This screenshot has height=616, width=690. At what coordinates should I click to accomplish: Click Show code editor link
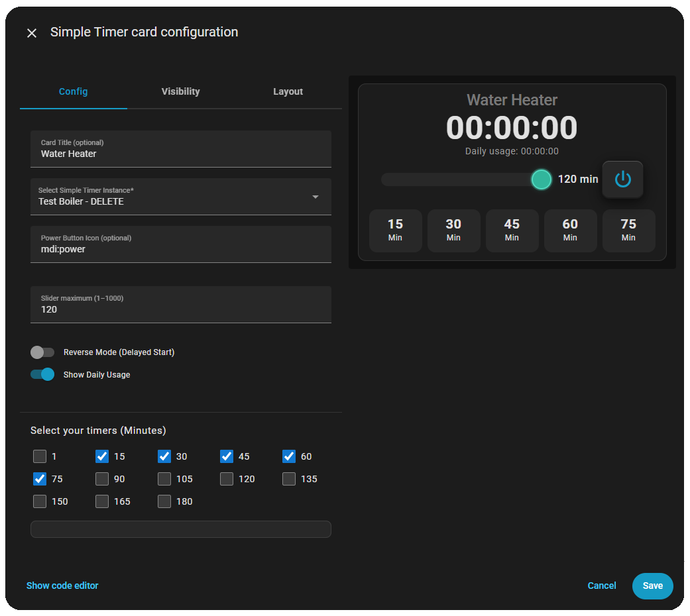pyautogui.click(x=62, y=586)
